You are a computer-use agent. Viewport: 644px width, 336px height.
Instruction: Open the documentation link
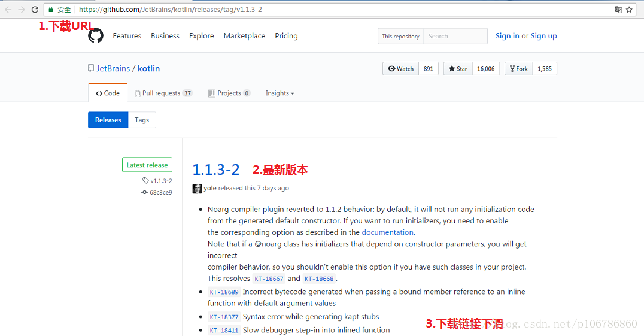(387, 232)
